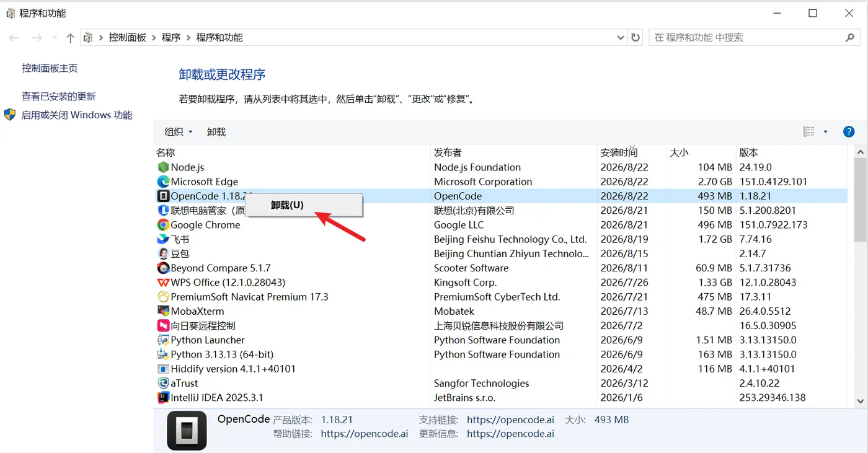The height and width of the screenshot is (453, 868).
Task: Click the 联想电脑管家 program icon
Action: click(x=163, y=211)
